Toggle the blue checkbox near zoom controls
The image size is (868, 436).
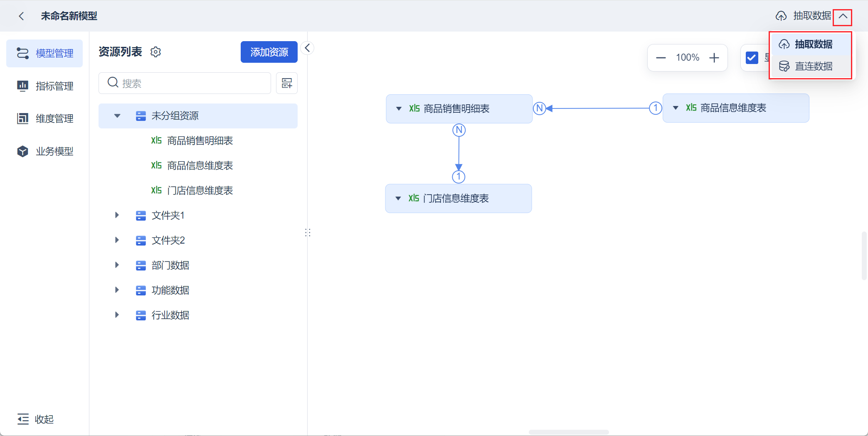(x=752, y=58)
